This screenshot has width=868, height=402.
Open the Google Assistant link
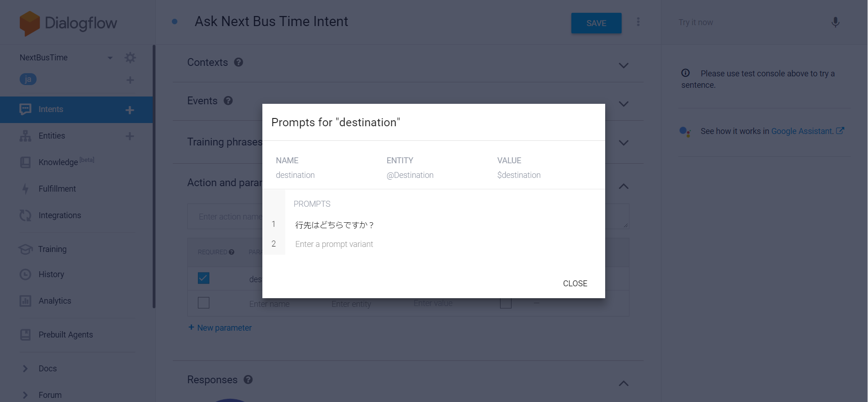click(x=802, y=131)
